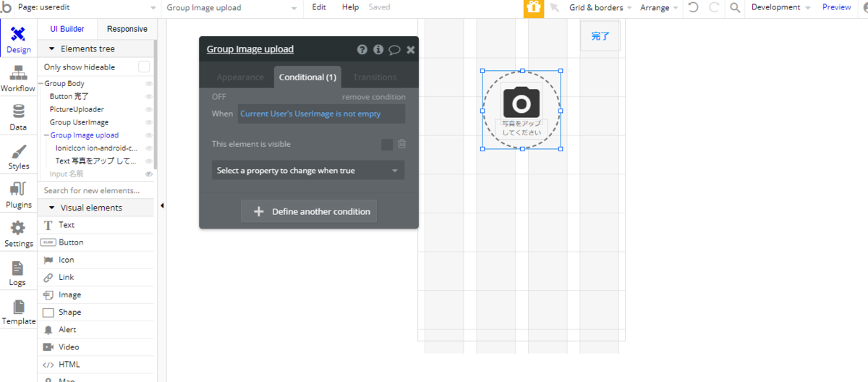Click the gift box icon
The image size is (868, 382).
[x=534, y=8]
